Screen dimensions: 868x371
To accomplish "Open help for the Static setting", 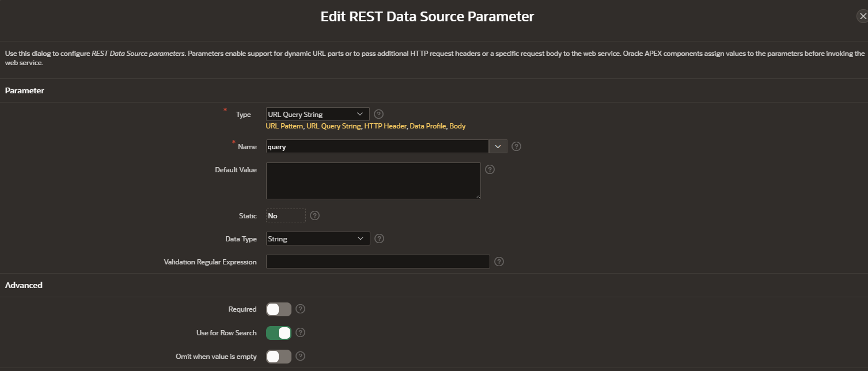I will (314, 215).
